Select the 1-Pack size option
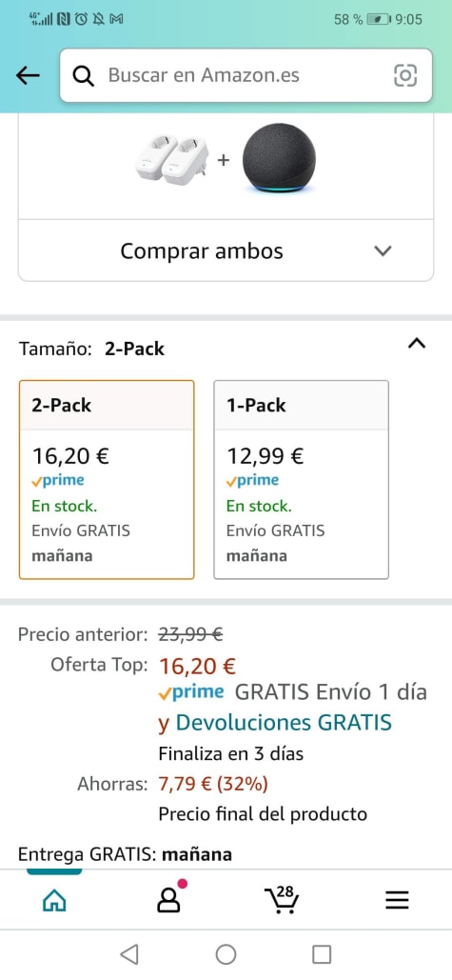Viewport: 452px width, 980px height. [302, 479]
